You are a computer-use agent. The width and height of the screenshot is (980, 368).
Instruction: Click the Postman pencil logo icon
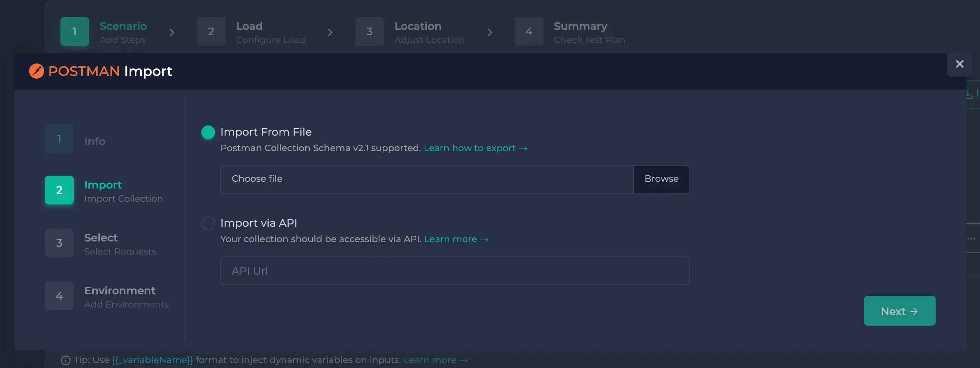(37, 71)
